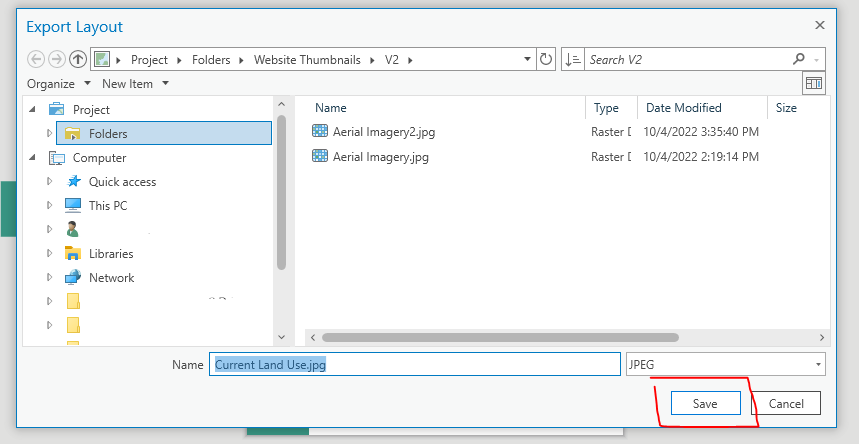Click Website Thumbnails in breadcrumb path
859x444 pixels.
coord(307,60)
